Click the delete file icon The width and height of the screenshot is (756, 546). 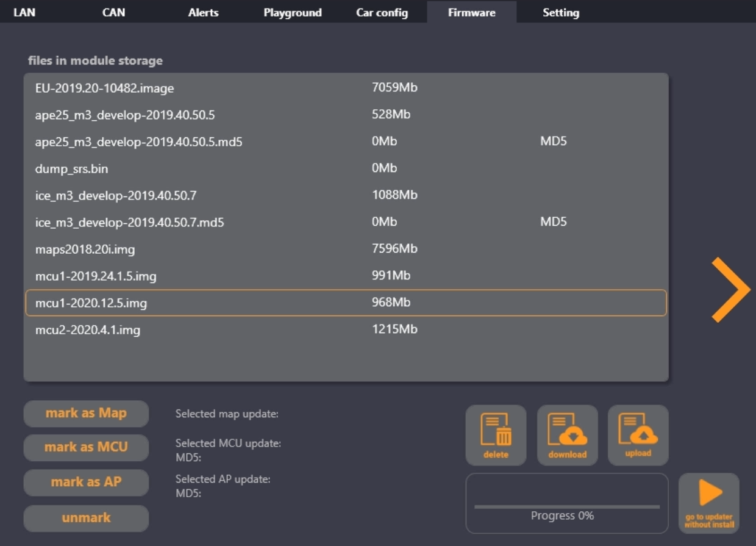[496, 435]
